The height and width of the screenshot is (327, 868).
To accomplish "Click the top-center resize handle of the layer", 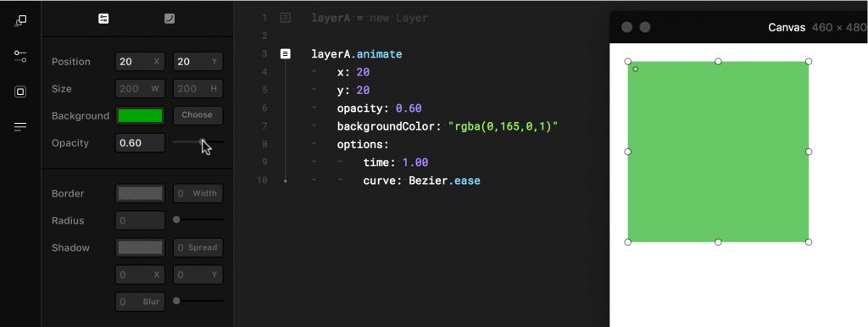I will tap(718, 61).
